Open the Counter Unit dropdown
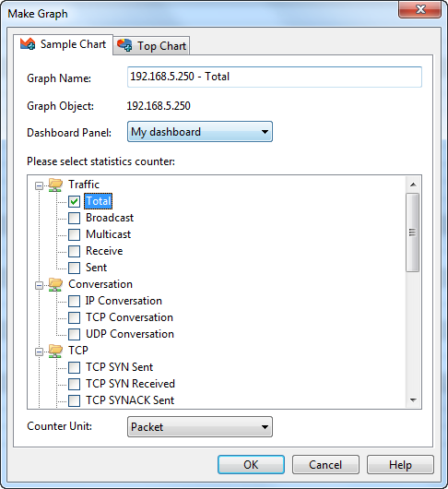This screenshot has width=448, height=489. (200, 426)
